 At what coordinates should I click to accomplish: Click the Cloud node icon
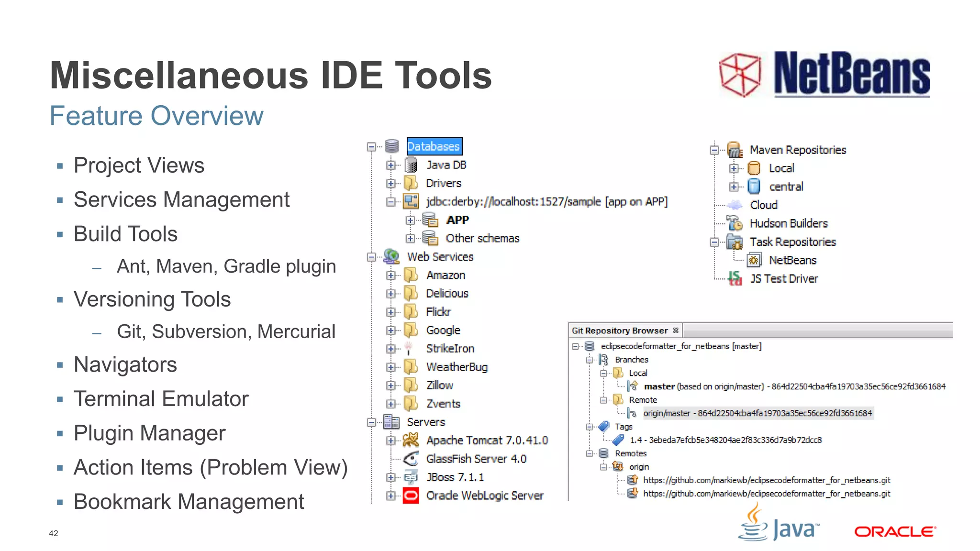click(x=735, y=205)
